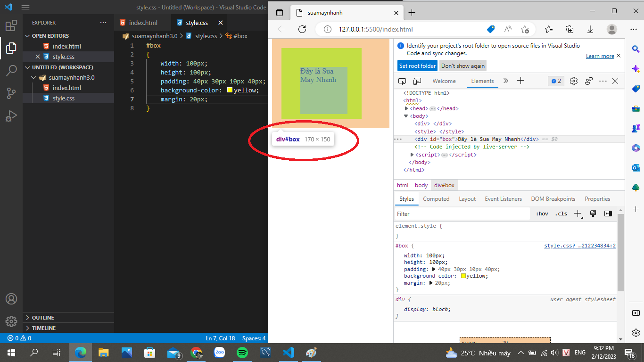Open Edge Downloads icon
The image size is (644, 362).
[x=590, y=29]
